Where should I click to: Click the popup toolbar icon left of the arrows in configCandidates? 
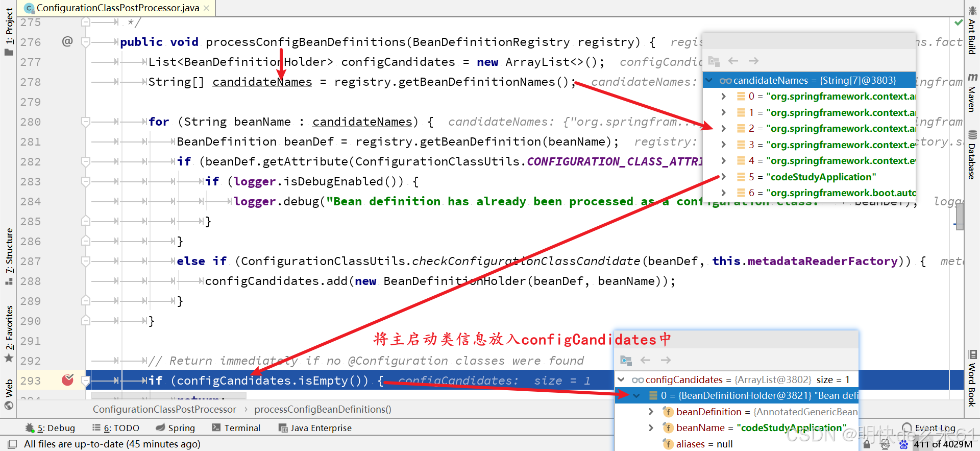[x=626, y=361]
